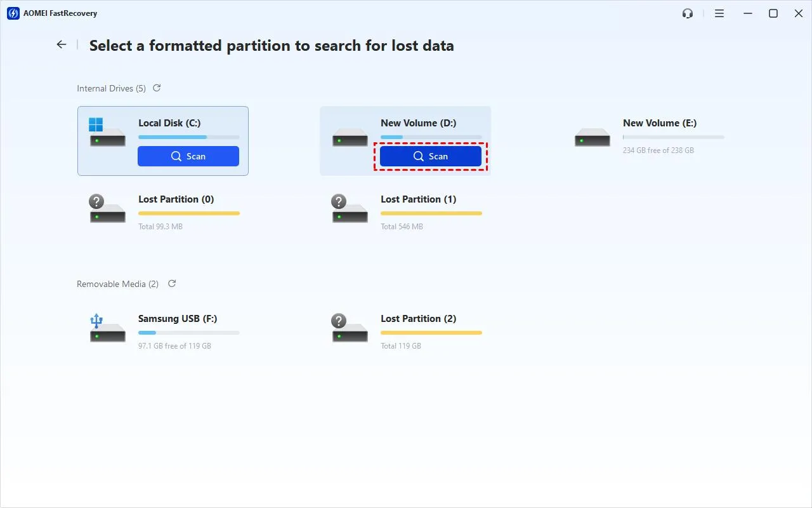Click the "Total 119 GB" text

(x=401, y=346)
